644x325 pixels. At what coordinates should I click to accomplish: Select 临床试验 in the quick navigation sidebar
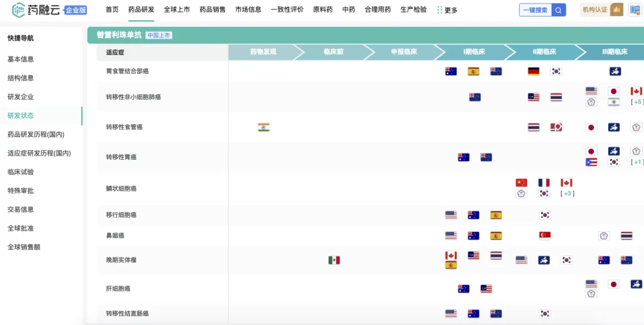pyautogui.click(x=21, y=172)
